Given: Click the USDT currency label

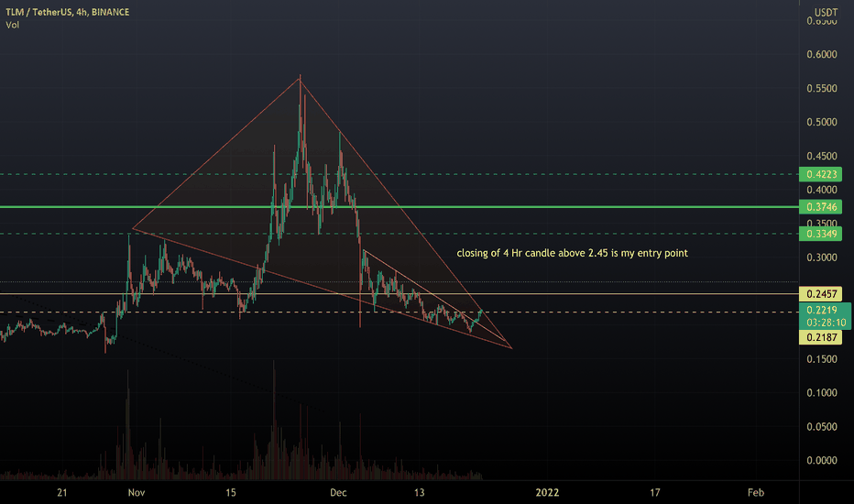Looking at the screenshot, I should coord(826,12).
